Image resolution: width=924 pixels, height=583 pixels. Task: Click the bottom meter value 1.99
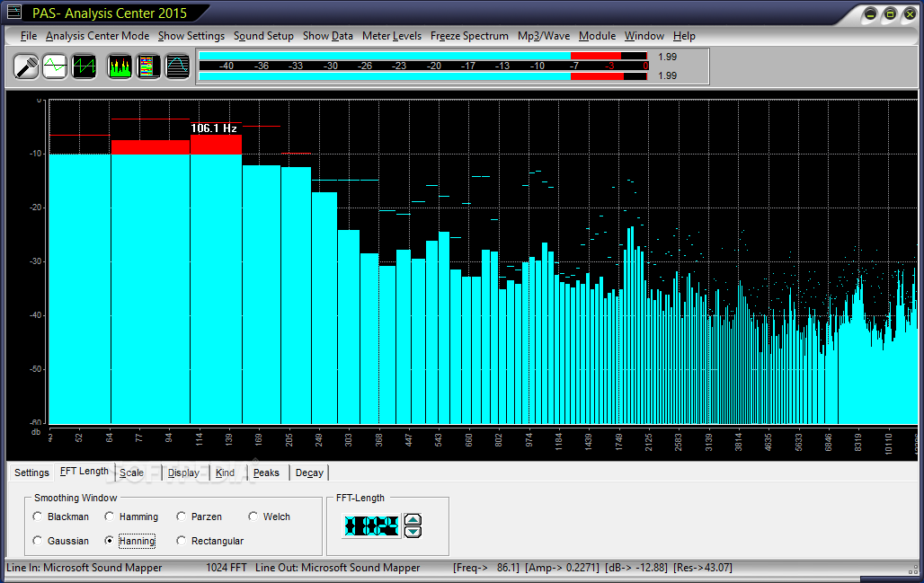(668, 75)
